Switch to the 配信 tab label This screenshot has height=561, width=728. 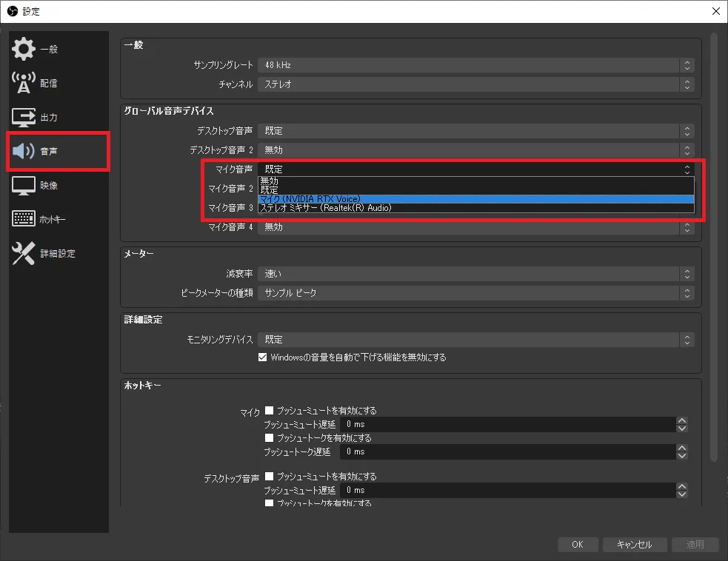[x=49, y=84]
